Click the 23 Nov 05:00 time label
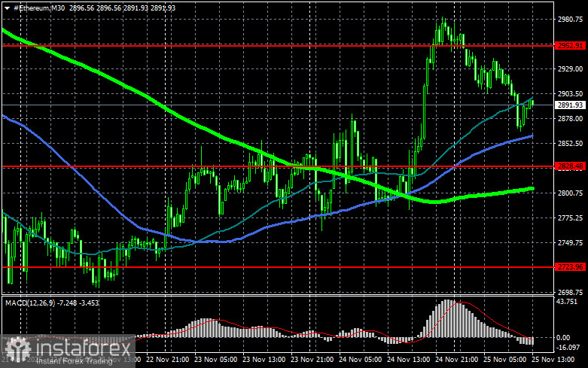The height and width of the screenshot is (368, 588). pos(215,360)
